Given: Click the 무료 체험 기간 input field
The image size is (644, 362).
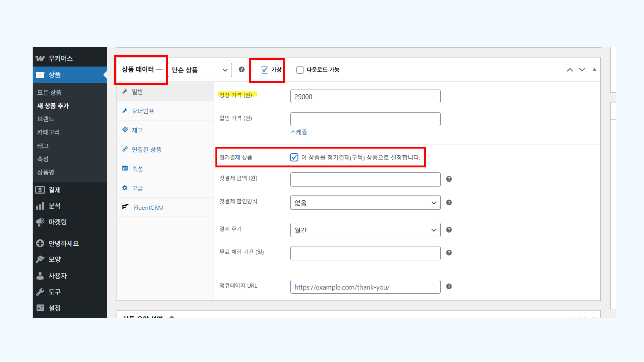Looking at the screenshot, I should pos(365,253).
